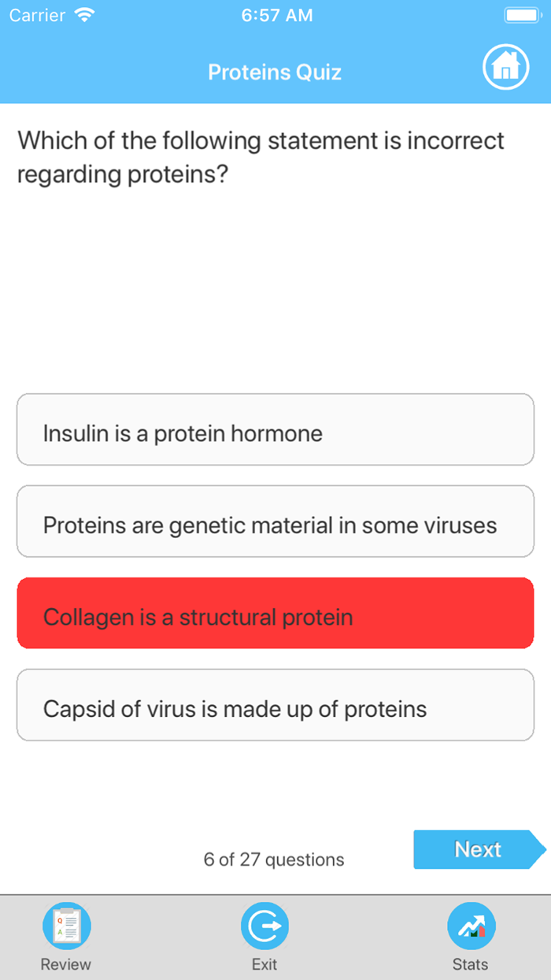Tap the graph icon above Stats label

click(x=471, y=924)
